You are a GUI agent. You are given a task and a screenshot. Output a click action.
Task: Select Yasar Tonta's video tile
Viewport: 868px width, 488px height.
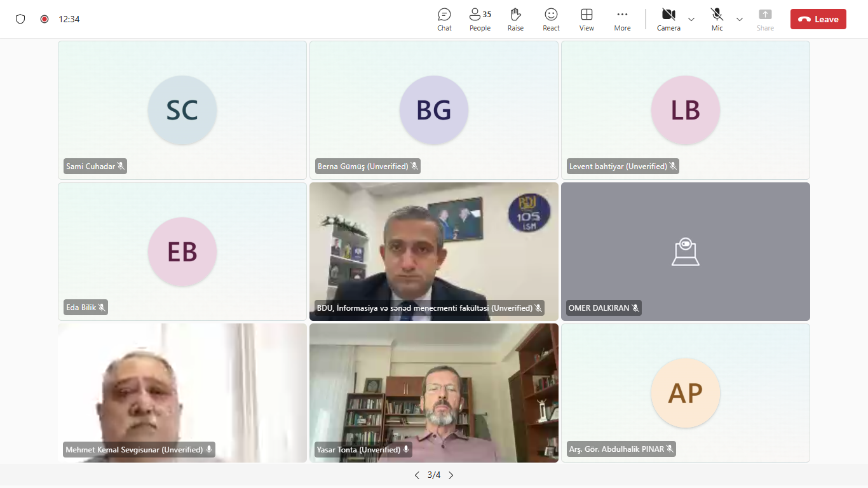point(433,388)
